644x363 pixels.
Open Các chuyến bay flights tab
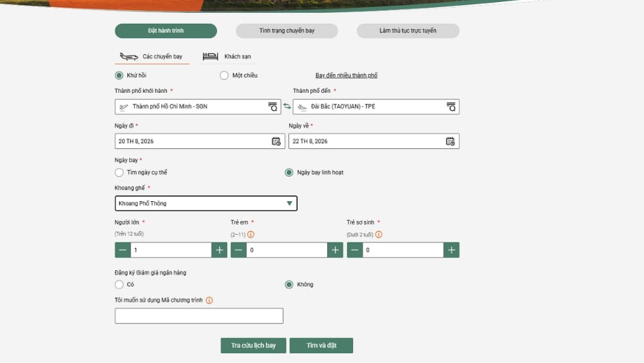(x=152, y=56)
